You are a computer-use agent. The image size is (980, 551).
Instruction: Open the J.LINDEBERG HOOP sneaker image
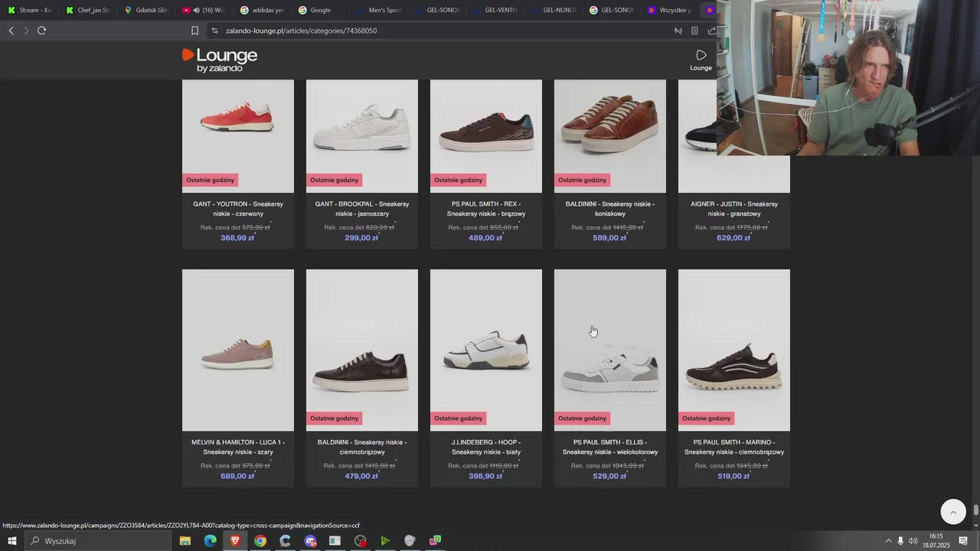tap(486, 350)
